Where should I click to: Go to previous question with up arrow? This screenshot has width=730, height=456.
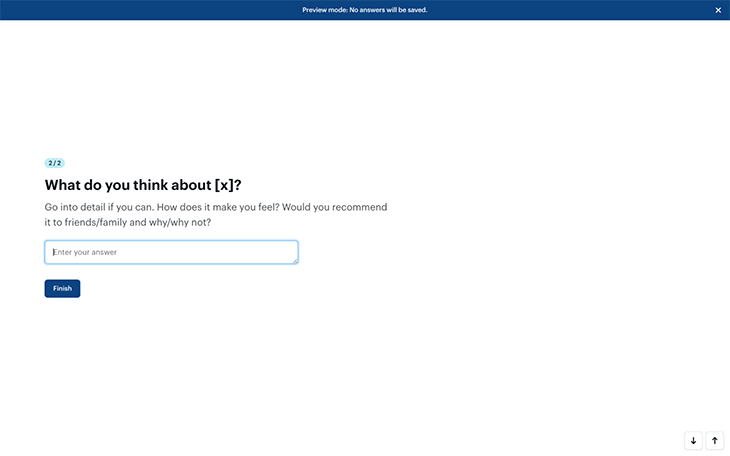715,441
